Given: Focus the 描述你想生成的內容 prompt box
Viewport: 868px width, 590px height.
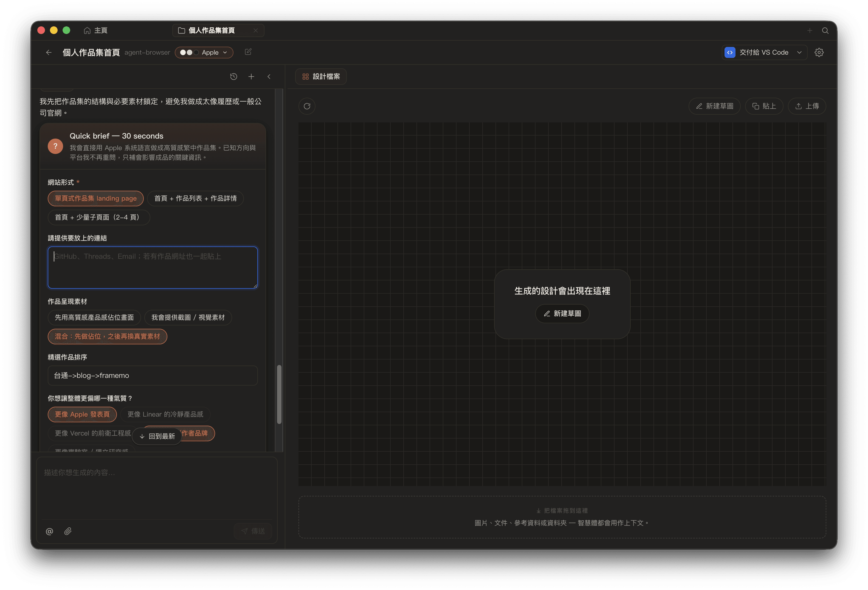Looking at the screenshot, I should 156,488.
